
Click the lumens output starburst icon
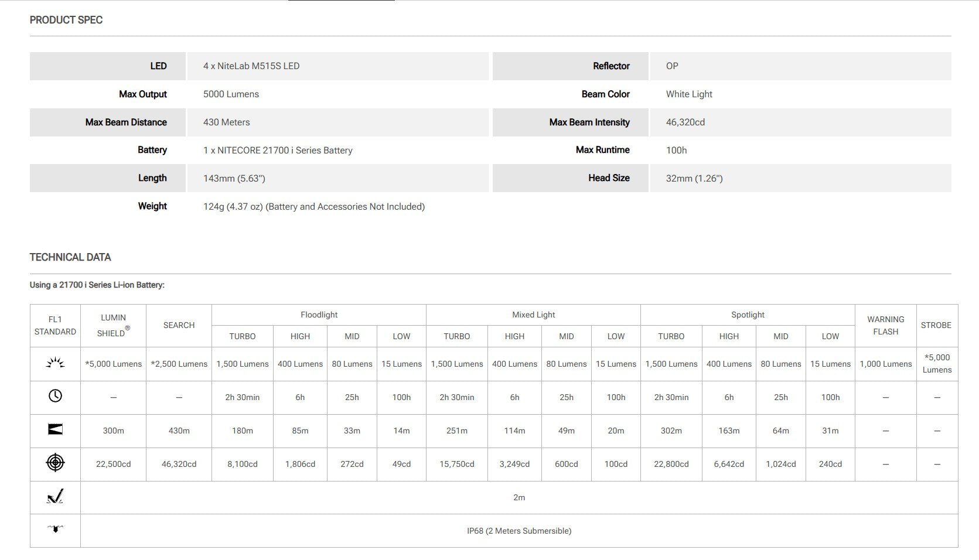(55, 363)
